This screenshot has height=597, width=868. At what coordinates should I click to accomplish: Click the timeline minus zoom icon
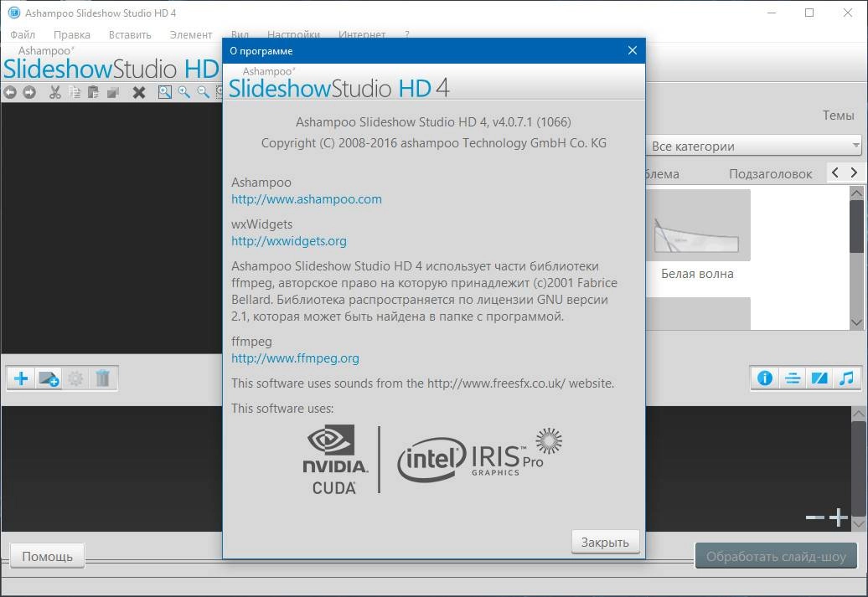pos(815,517)
